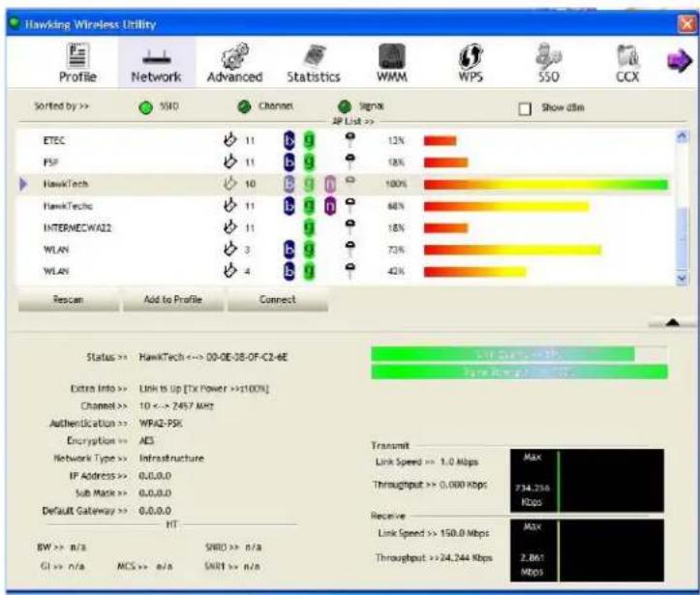This screenshot has height=595, width=700.
Task: Select the HawkTech network entry
Action: (345, 184)
